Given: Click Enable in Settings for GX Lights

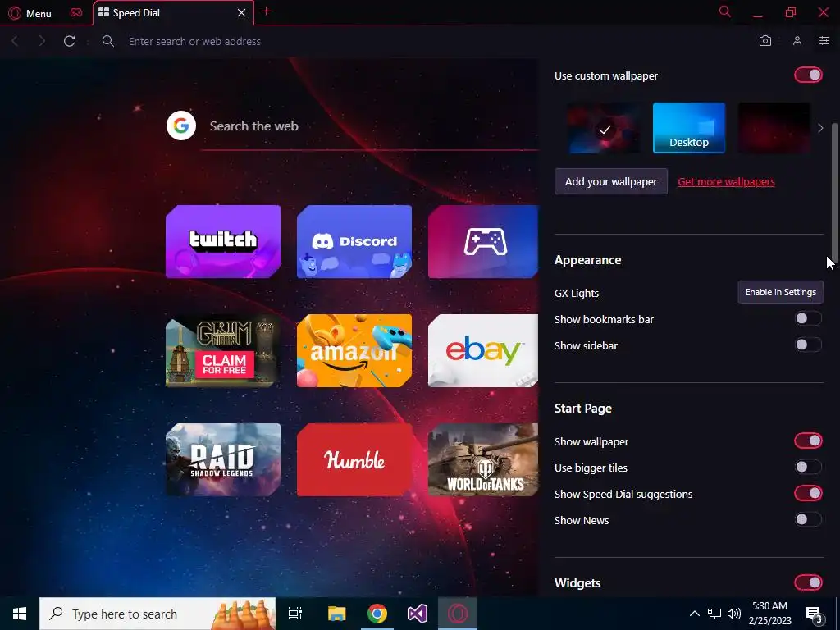Looking at the screenshot, I should tap(781, 292).
